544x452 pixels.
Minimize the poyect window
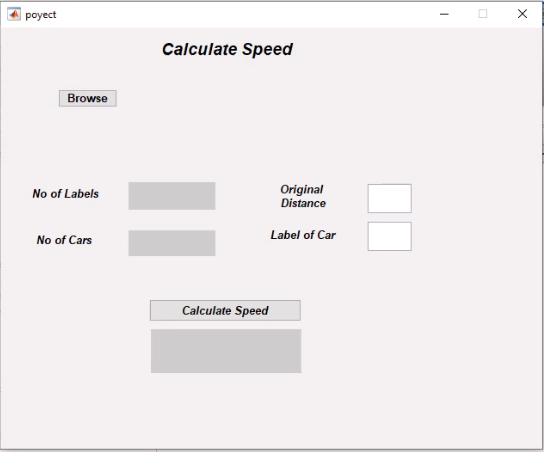point(444,14)
